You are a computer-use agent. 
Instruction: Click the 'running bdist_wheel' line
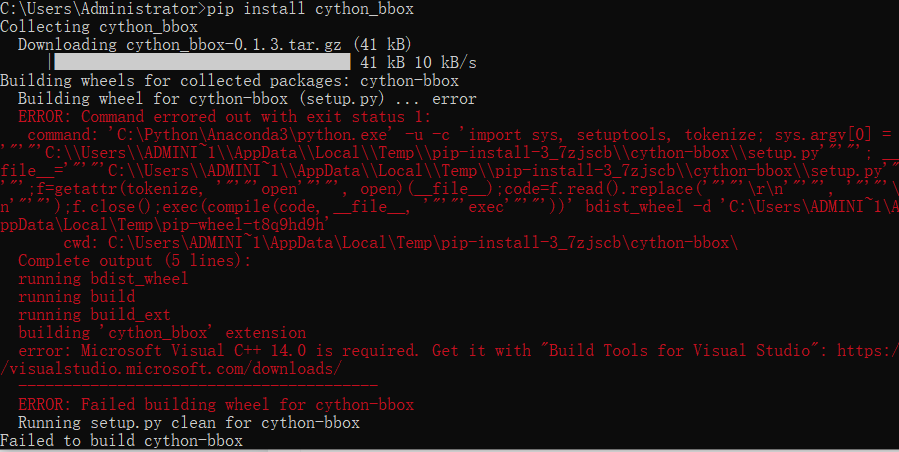pyautogui.click(x=103, y=279)
